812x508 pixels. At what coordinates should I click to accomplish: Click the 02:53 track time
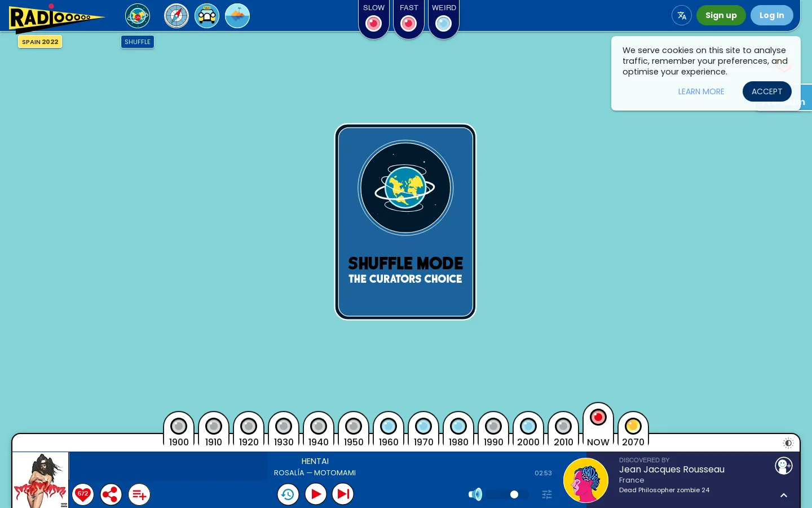[x=543, y=473]
